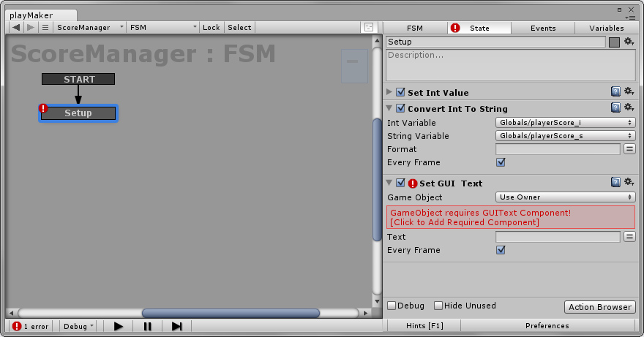Click the play button in bottom toolbar
The width and height of the screenshot is (644, 337).
[x=119, y=326]
